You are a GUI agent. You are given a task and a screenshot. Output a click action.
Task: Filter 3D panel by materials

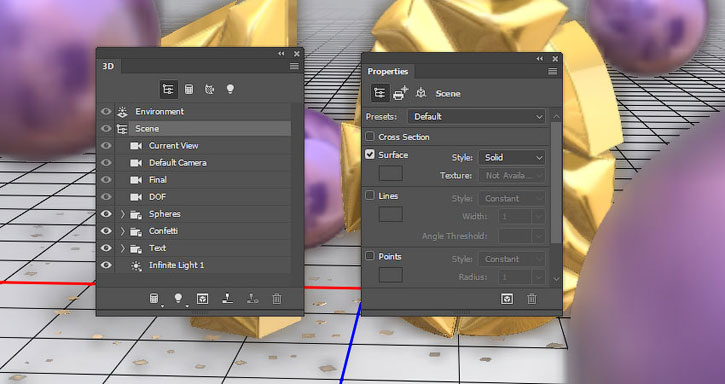[x=209, y=89]
